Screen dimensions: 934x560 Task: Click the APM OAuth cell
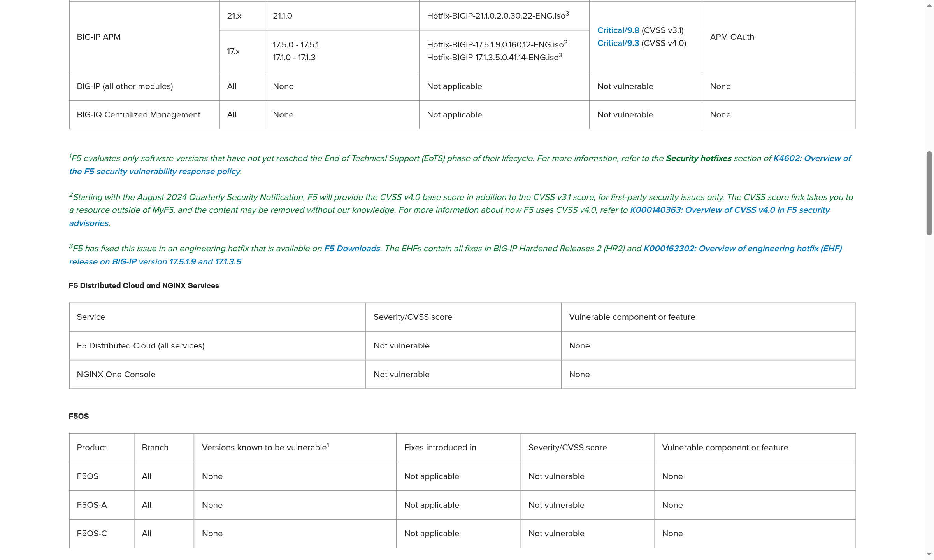779,37
